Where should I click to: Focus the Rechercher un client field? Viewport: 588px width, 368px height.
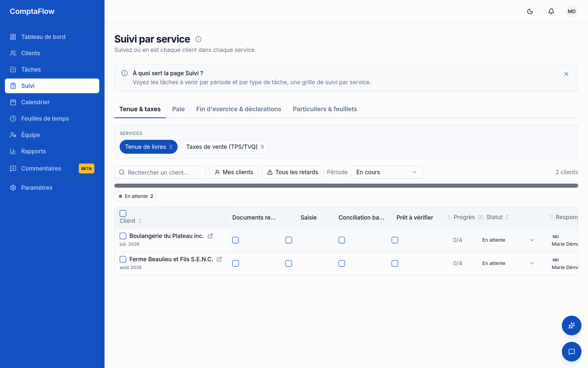(160, 172)
